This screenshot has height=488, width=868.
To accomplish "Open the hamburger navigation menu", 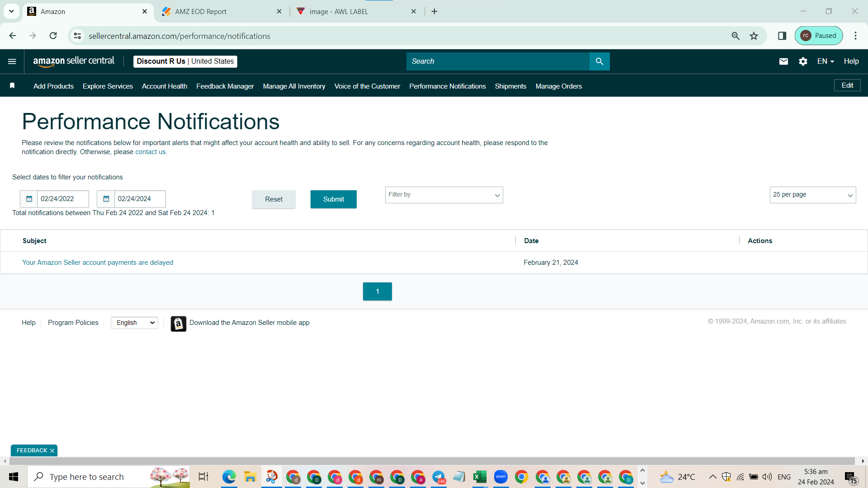I will [x=12, y=61].
